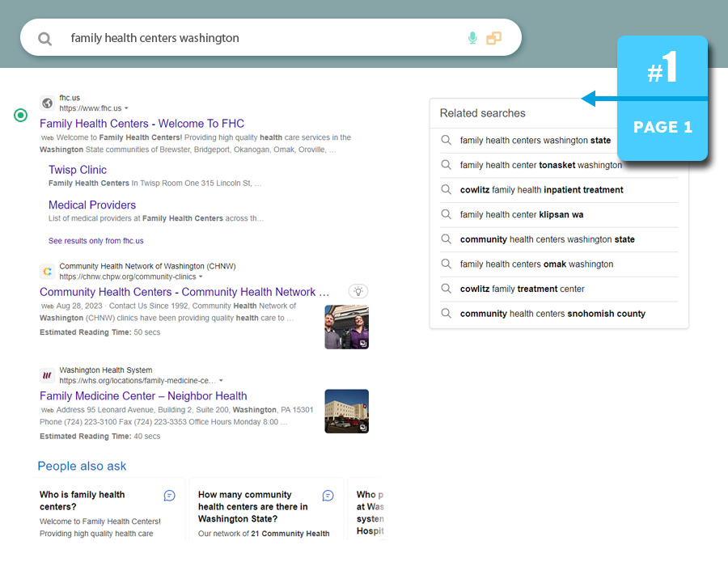The height and width of the screenshot is (566, 728).
Task: Click the magnifier icon in the search bar
Action: point(44,39)
